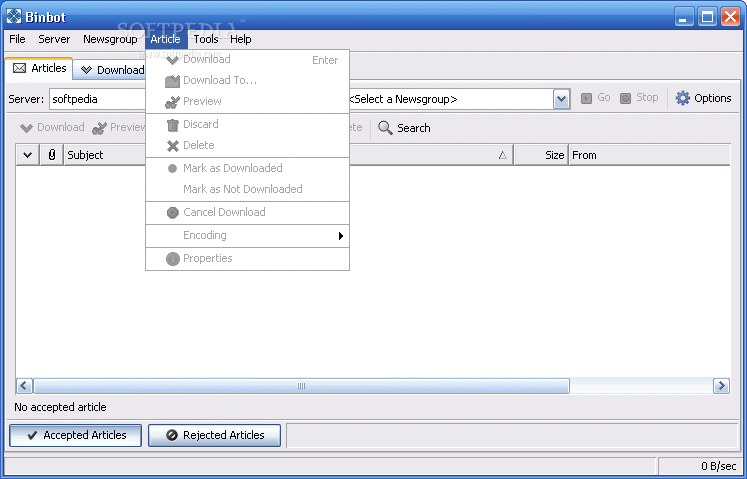
Task: Select Mark as Not Downloaded entry
Action: point(247,189)
